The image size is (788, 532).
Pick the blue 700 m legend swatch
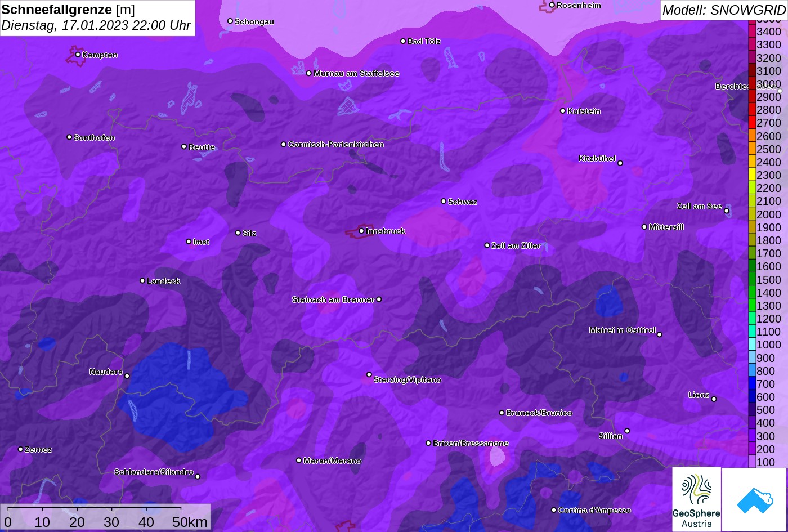[752, 384]
